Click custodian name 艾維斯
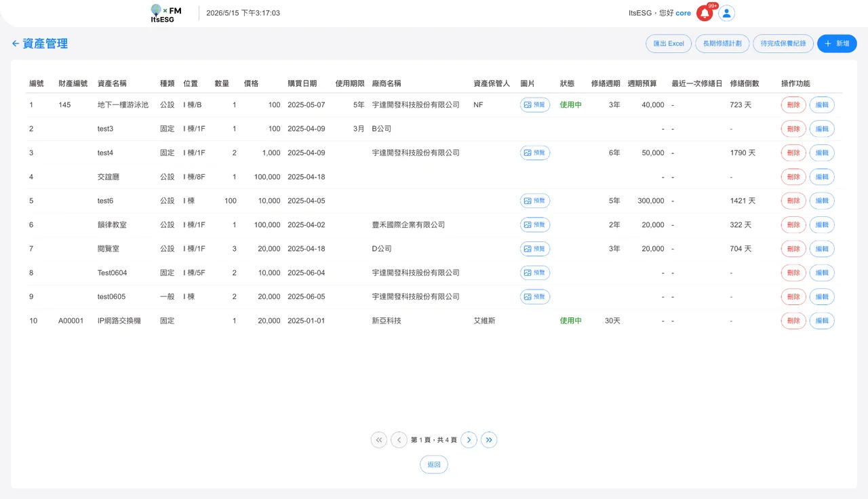 pyautogui.click(x=484, y=321)
